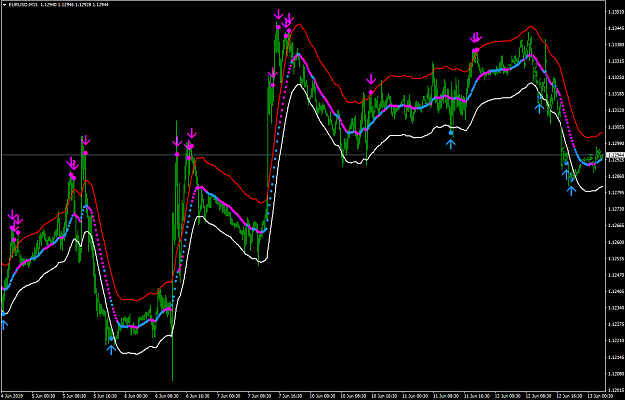625x400 pixels.
Task: Click the 1.12860 price scale label
Action: point(616,176)
